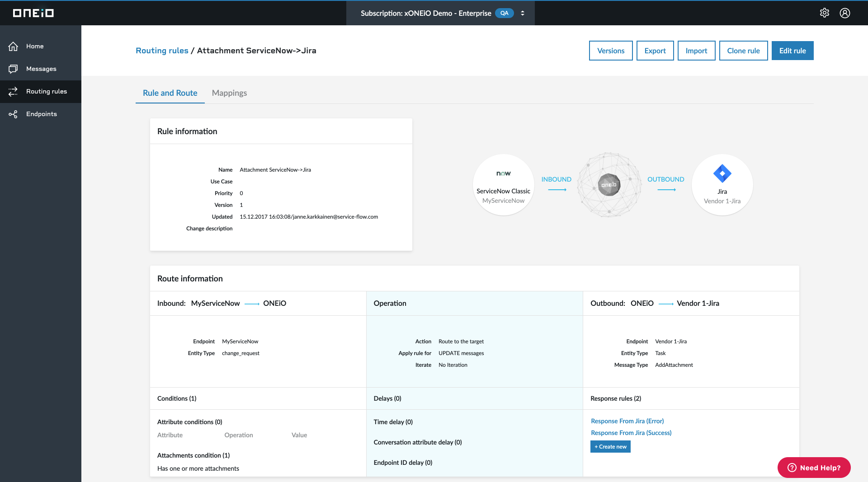The width and height of the screenshot is (868, 482).
Task: Click the Import button
Action: [696, 51]
